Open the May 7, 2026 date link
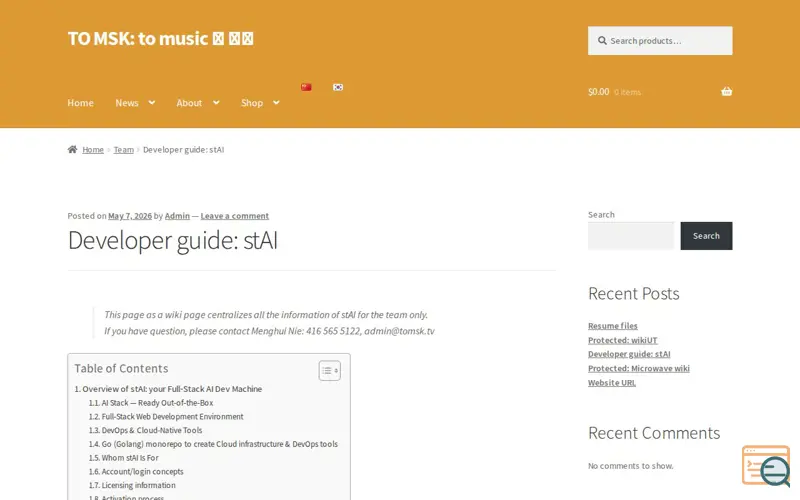 point(130,216)
